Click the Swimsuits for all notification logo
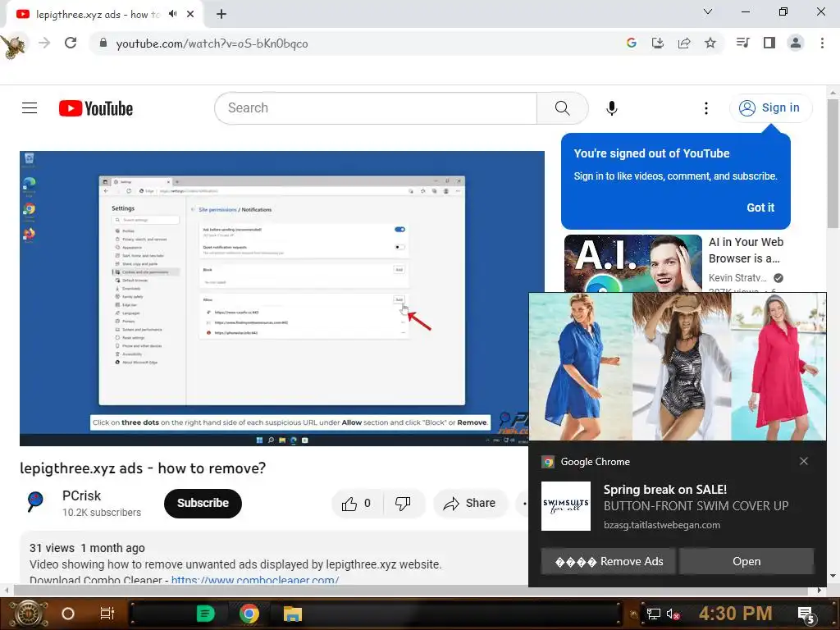This screenshot has width=840, height=630. (566, 505)
